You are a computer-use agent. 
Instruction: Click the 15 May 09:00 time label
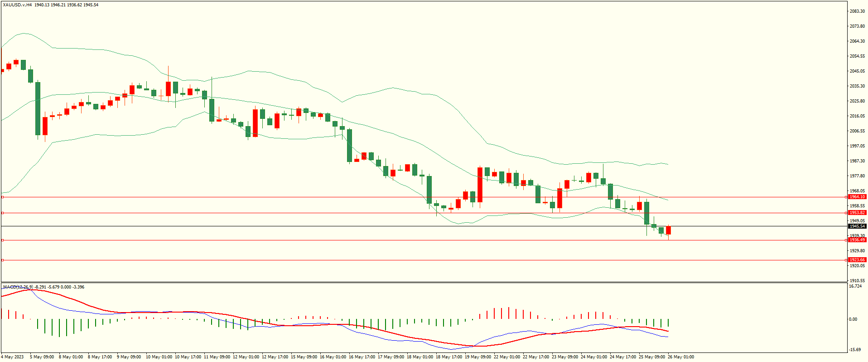304,357
